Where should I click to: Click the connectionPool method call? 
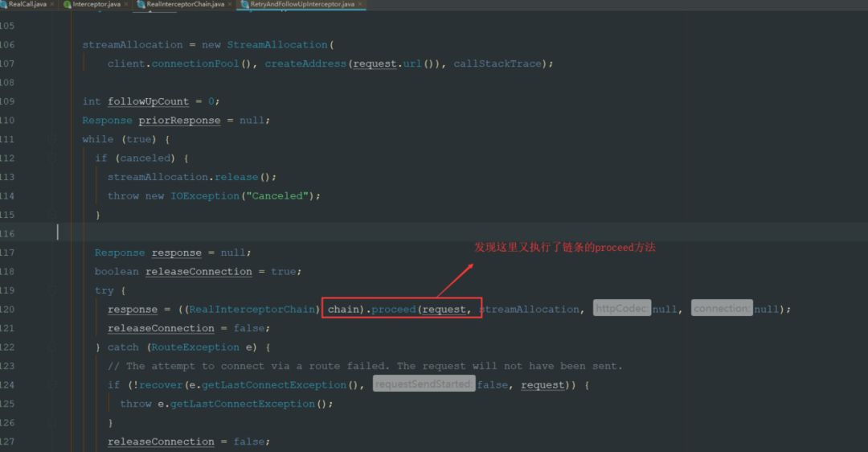pos(195,64)
